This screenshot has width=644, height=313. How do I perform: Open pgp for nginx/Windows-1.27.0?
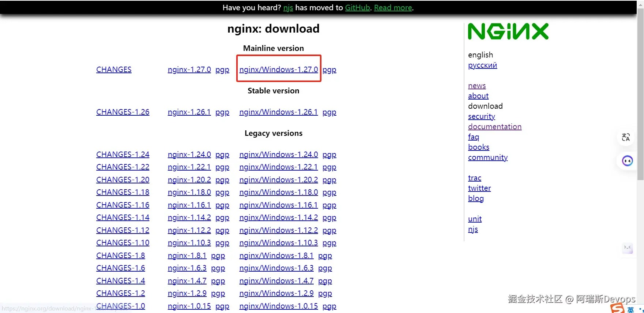(329, 70)
